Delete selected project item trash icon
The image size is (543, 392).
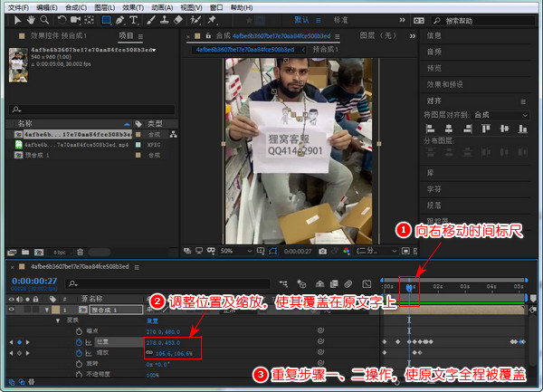pyautogui.click(x=80, y=252)
